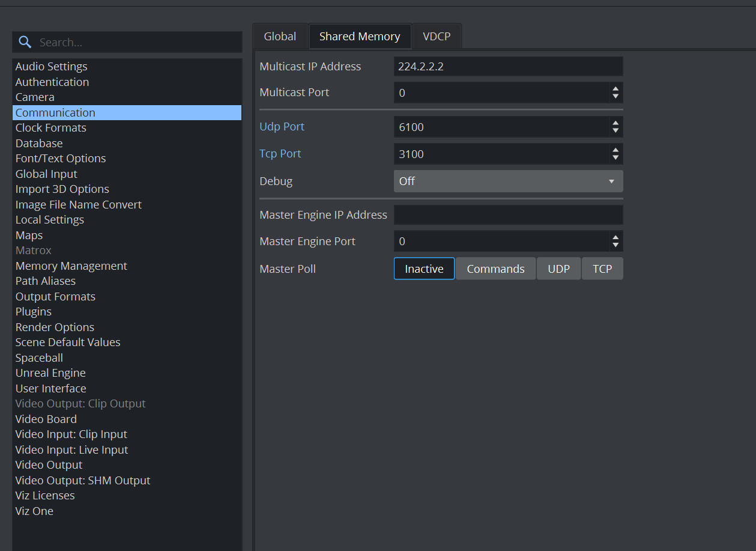Open Audio Settings in the sidebar

[52, 67]
